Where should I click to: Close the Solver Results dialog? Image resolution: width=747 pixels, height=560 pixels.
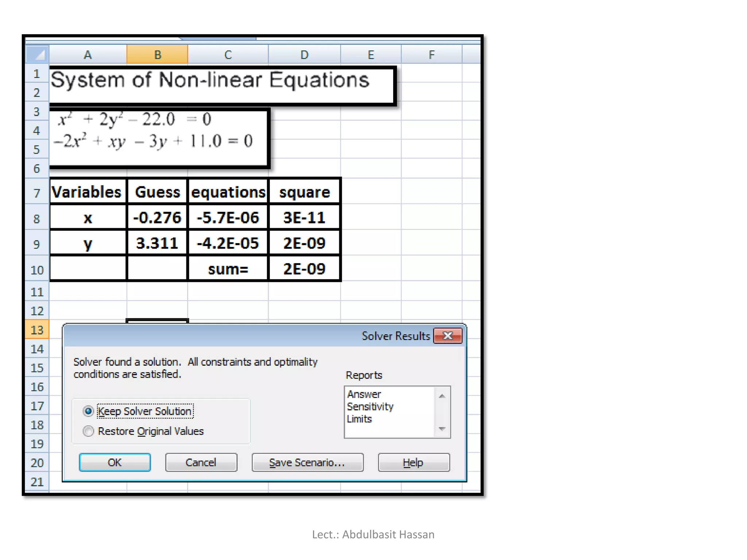pyautogui.click(x=448, y=336)
